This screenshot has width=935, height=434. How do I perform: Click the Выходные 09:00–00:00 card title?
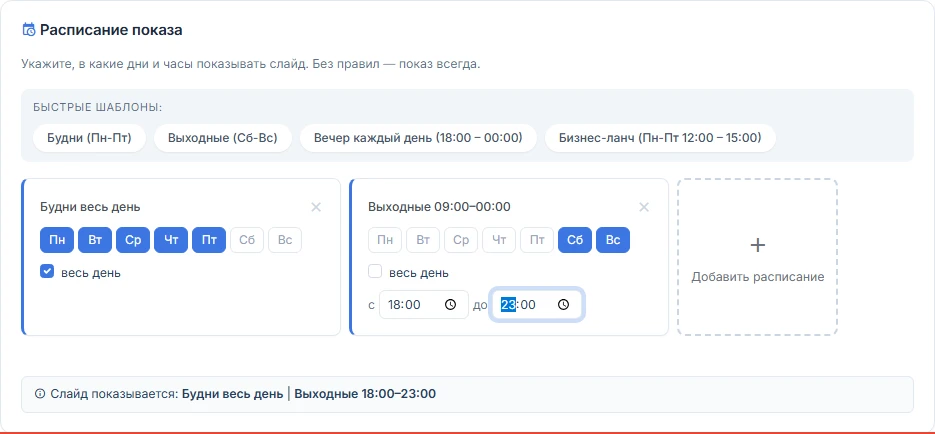click(439, 207)
